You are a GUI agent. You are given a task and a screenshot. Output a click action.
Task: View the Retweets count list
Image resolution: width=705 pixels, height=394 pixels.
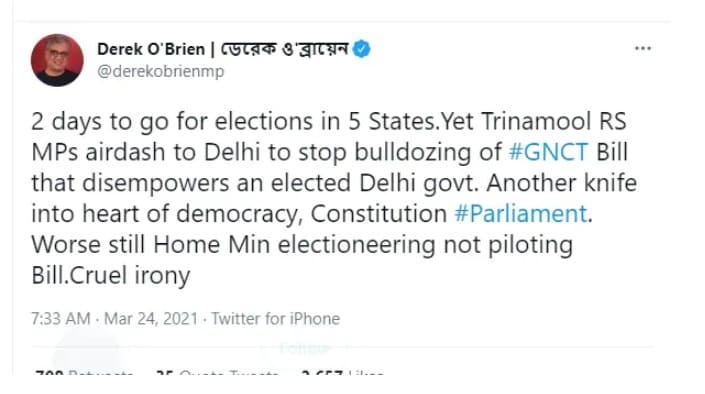(x=83, y=373)
